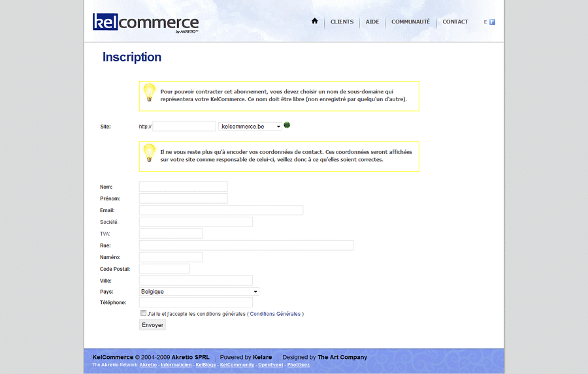Switch language with the F icon
Viewport: 588px width, 374px height.
492,22
